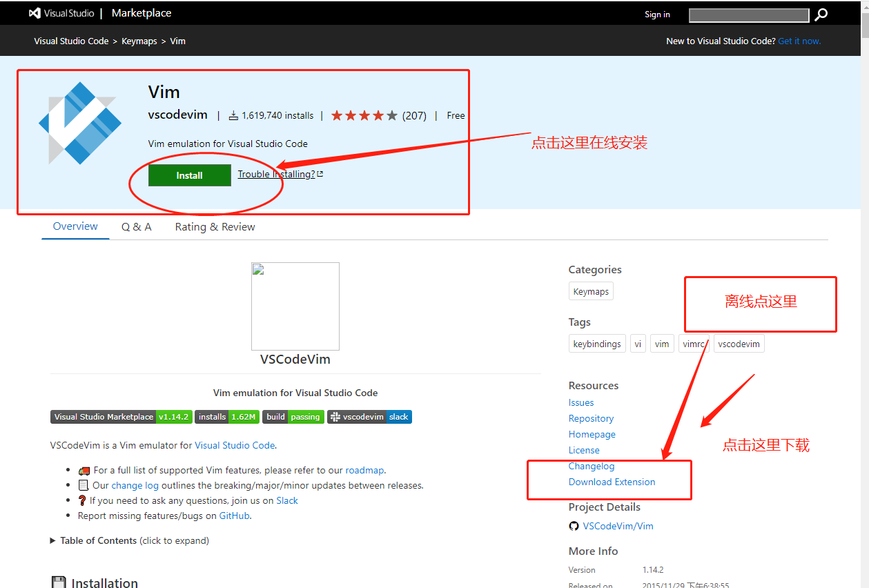Click the (207) review count
The height and width of the screenshot is (588, 869).
(x=414, y=115)
